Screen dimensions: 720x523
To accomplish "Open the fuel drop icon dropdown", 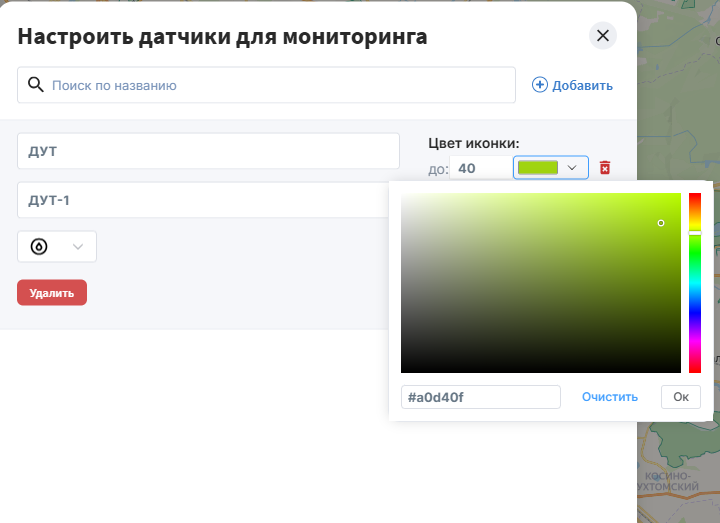I will pos(57,247).
